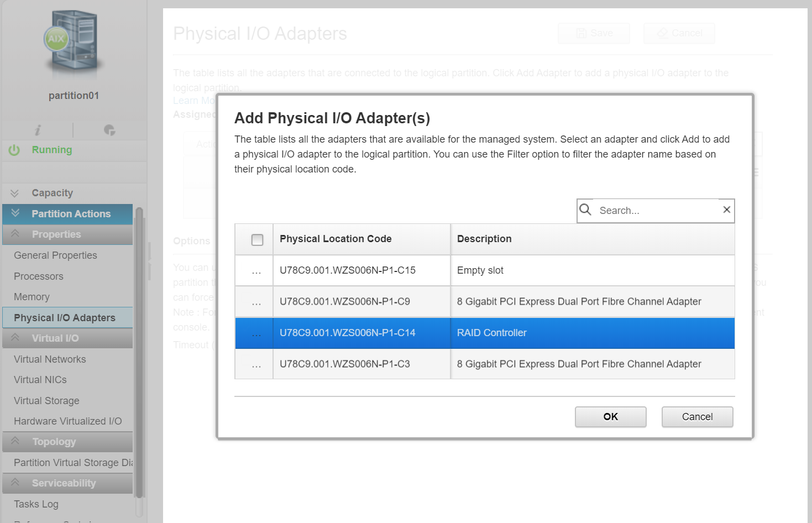The image size is (812, 523).
Task: Open Virtual Storage page
Action: [46, 401]
